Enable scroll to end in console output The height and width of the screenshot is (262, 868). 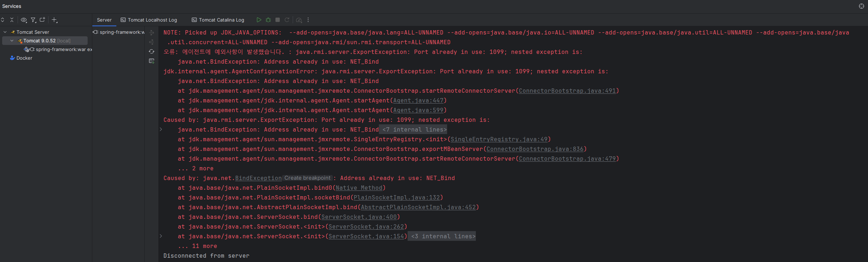[x=152, y=61]
